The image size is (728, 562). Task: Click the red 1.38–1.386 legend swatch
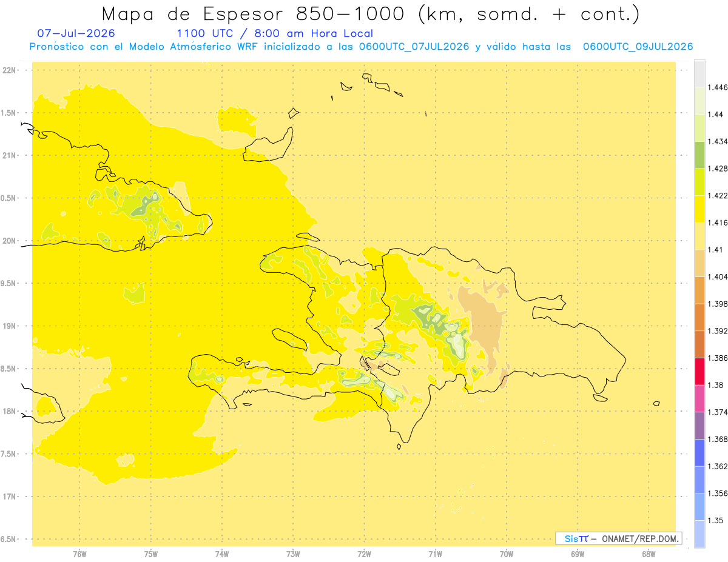pyautogui.click(x=699, y=372)
